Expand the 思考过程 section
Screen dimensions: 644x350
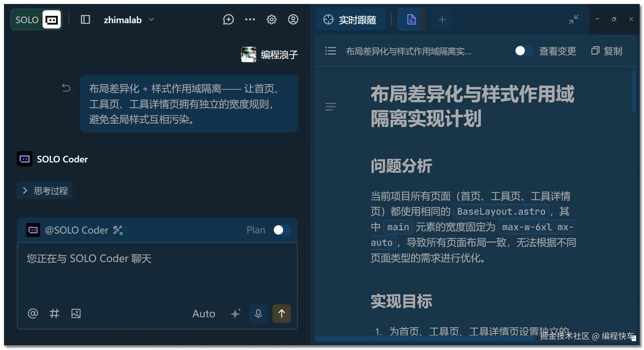44,190
